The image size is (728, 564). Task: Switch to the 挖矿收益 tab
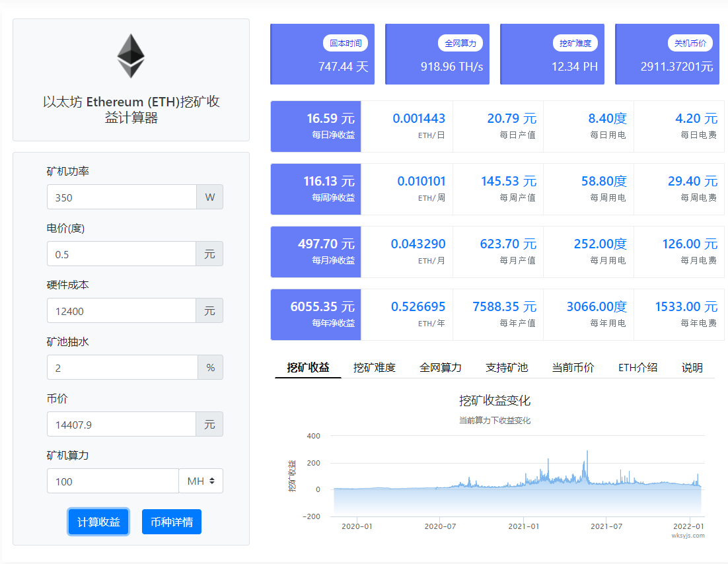[308, 368]
